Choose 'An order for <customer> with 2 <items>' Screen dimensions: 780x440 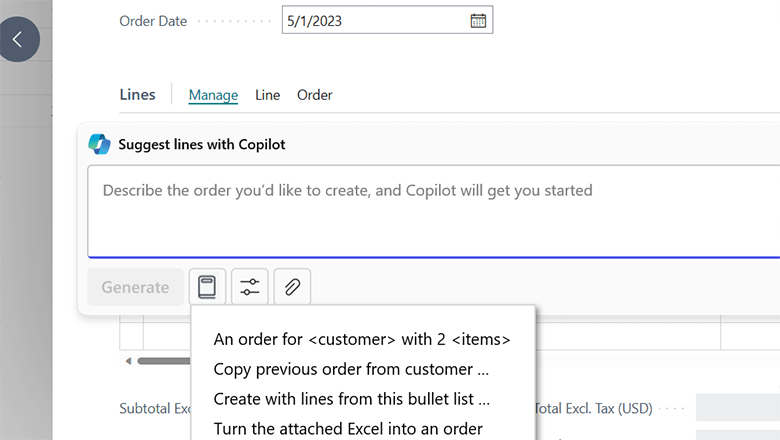pos(362,340)
